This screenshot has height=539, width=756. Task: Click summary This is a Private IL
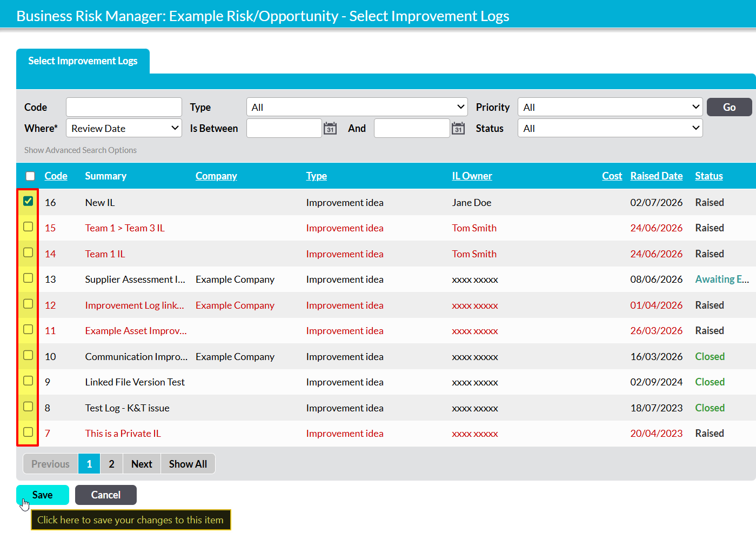click(x=123, y=434)
